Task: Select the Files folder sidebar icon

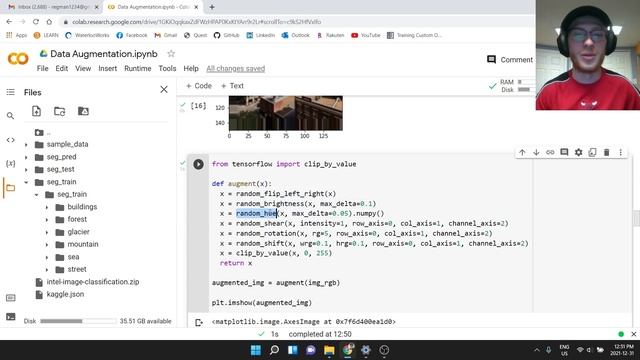Action: [x=11, y=188]
